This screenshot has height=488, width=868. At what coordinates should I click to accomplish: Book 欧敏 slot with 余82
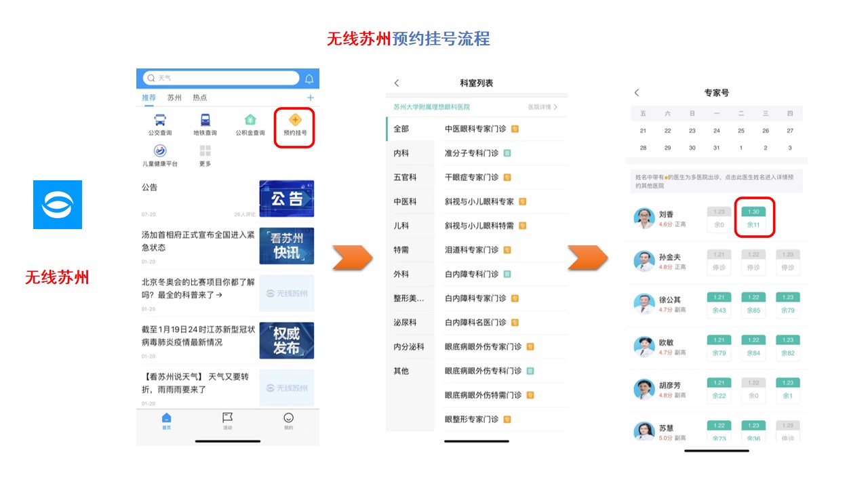point(787,346)
